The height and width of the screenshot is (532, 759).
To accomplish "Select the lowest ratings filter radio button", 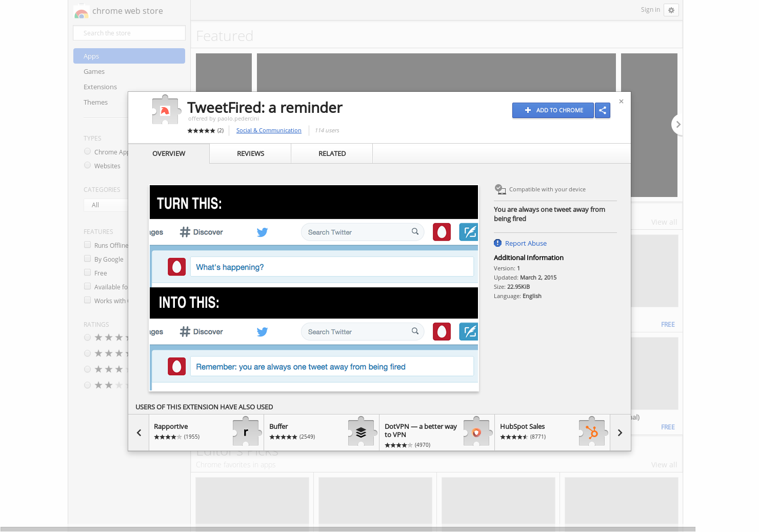I will 88,385.
